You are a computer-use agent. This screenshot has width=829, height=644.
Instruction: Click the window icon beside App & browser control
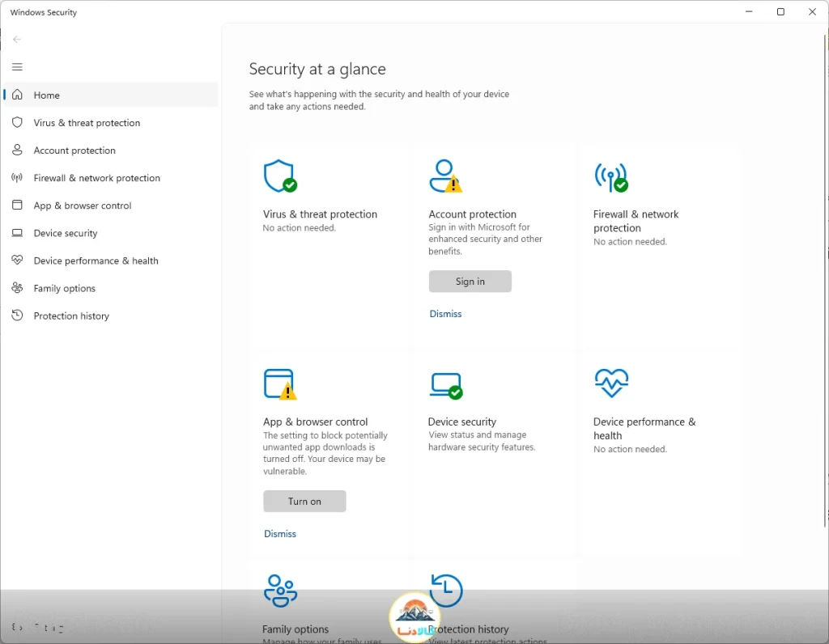click(18, 205)
